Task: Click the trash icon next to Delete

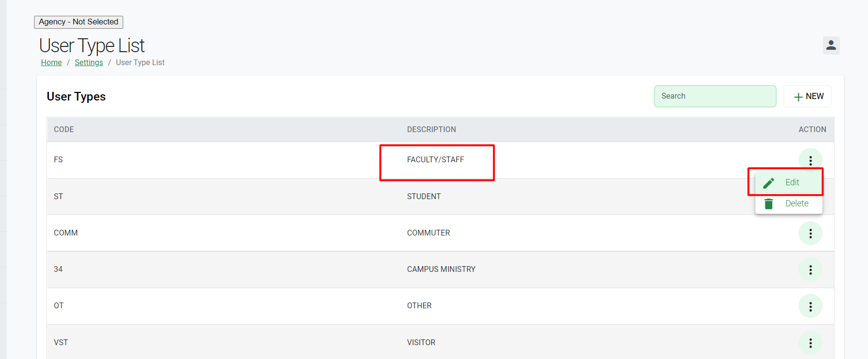Action: pos(769,203)
